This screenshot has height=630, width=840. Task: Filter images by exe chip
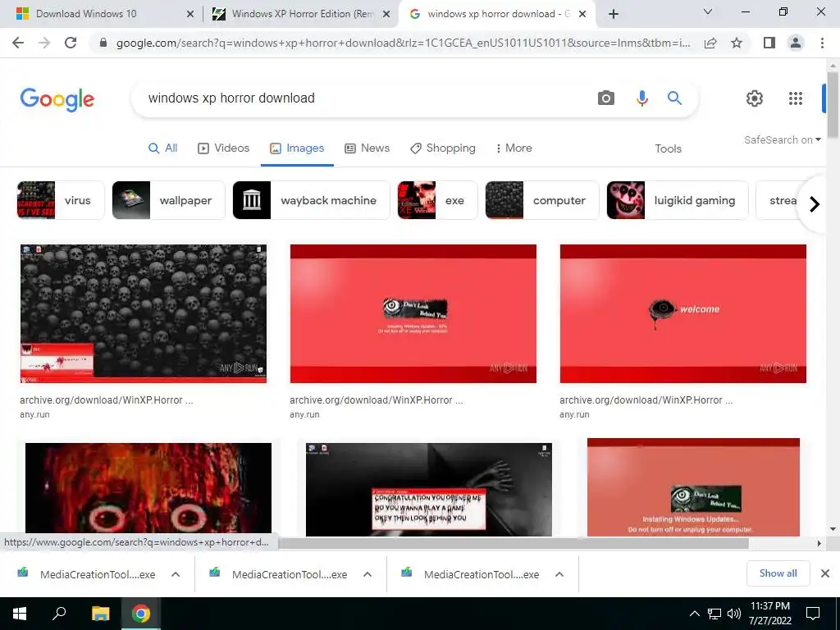click(437, 200)
